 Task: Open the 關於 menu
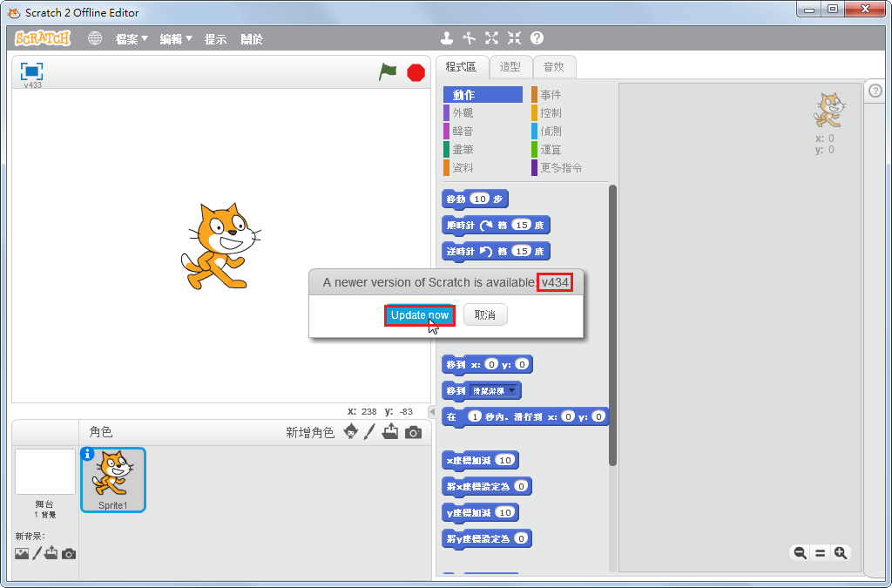(252, 39)
